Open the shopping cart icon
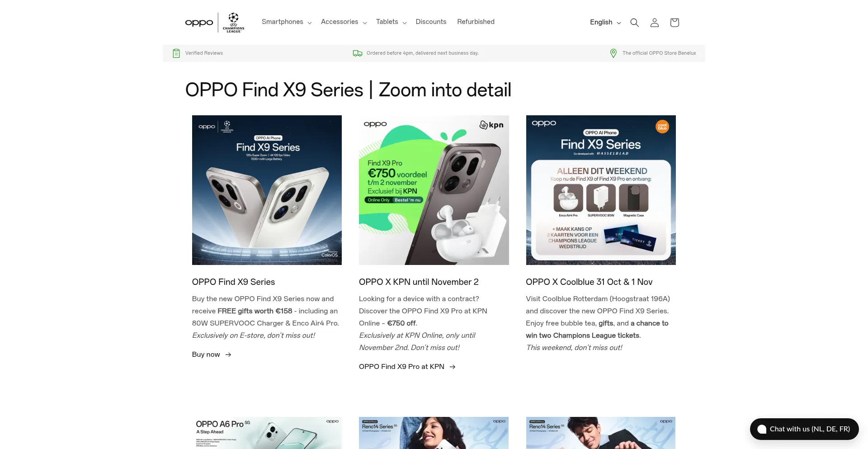The width and height of the screenshot is (868, 449). 674,23
